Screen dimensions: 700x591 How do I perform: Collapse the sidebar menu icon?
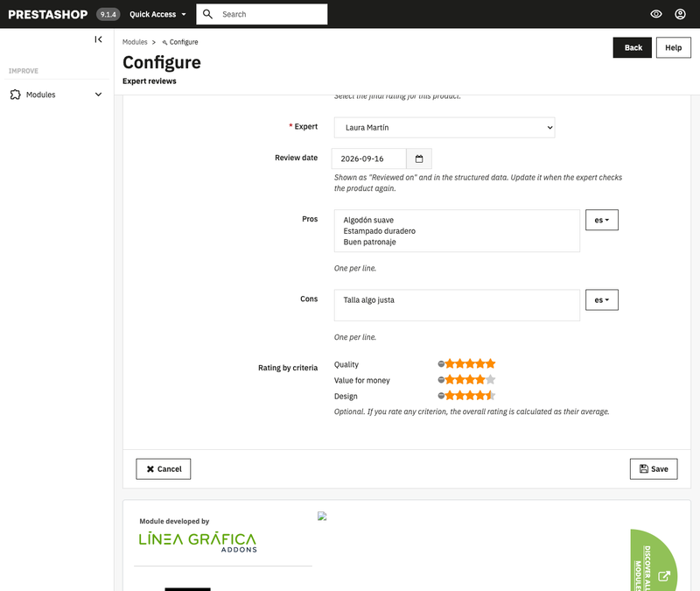98,39
